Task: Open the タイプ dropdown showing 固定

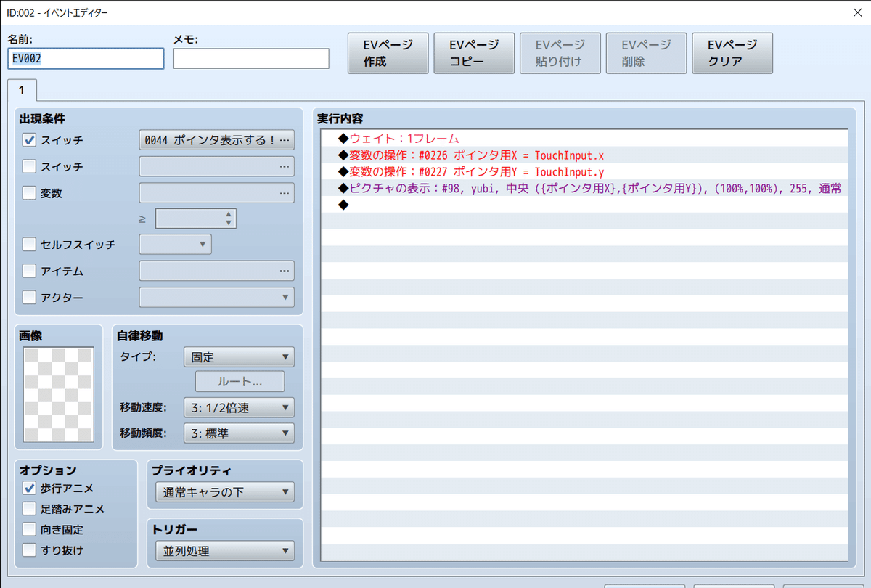Action: pyautogui.click(x=239, y=356)
